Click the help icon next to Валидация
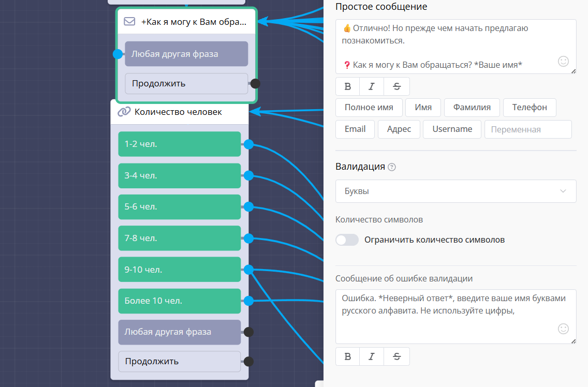The height and width of the screenshot is (387, 588). coord(392,167)
